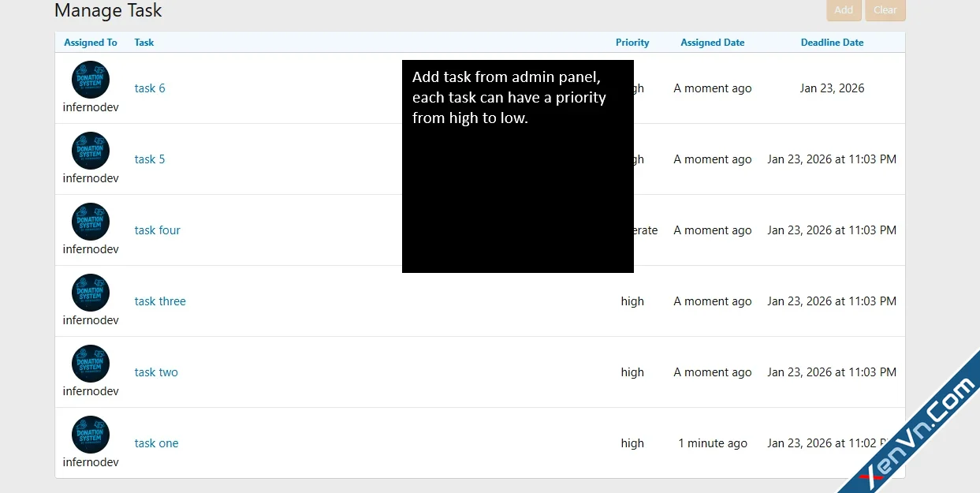Viewport: 980px width, 493px height.
Task: Click the avatar icon beside task one
Action: (x=90, y=434)
